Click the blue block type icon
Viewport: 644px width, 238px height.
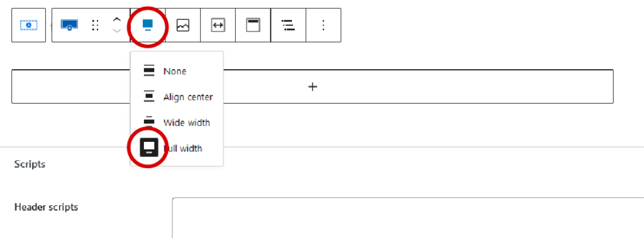pos(69,25)
